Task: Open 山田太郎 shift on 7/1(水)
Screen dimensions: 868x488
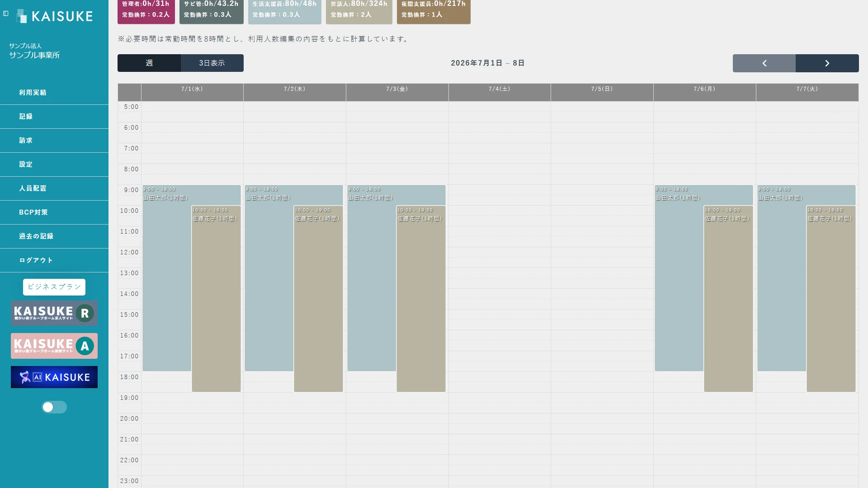Action: (167, 278)
